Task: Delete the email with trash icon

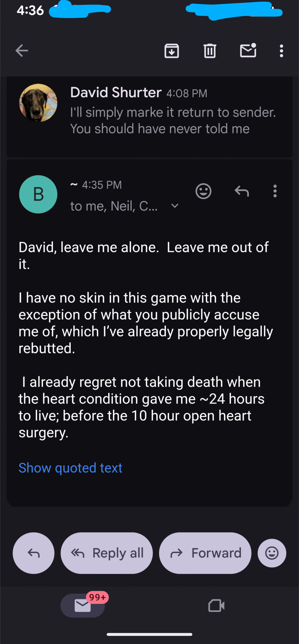Action: tap(210, 51)
